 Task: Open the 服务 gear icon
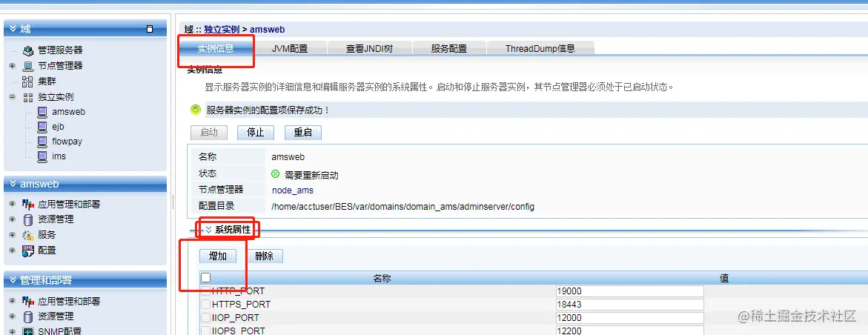pos(27,236)
